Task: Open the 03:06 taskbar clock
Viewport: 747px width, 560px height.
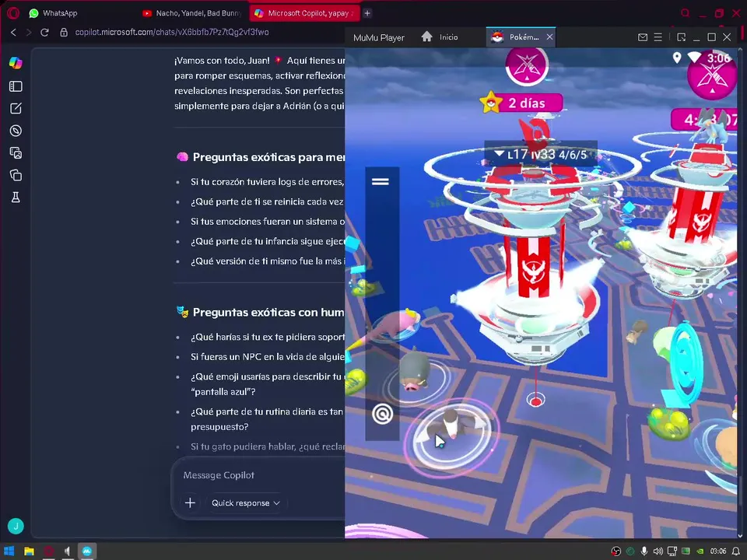Action: click(718, 551)
